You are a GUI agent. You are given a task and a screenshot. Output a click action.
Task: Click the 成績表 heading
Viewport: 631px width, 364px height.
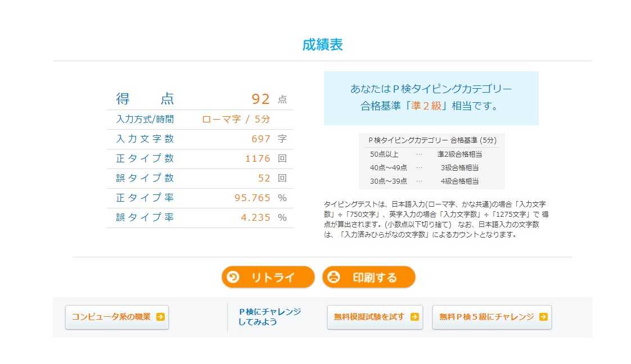click(x=322, y=44)
